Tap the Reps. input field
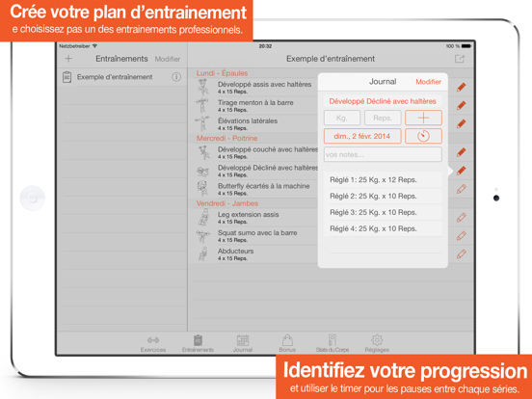532x399 pixels. click(383, 118)
